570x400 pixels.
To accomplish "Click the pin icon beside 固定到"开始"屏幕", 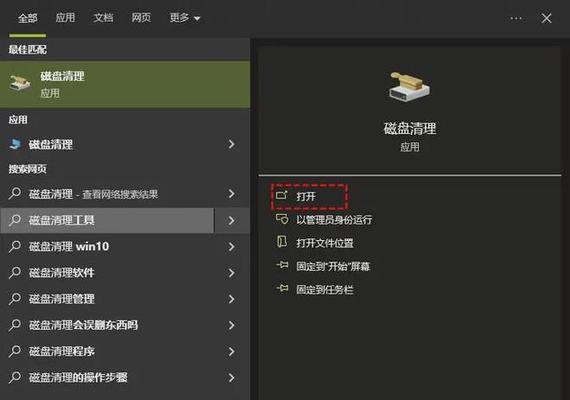I will pos(282,265).
